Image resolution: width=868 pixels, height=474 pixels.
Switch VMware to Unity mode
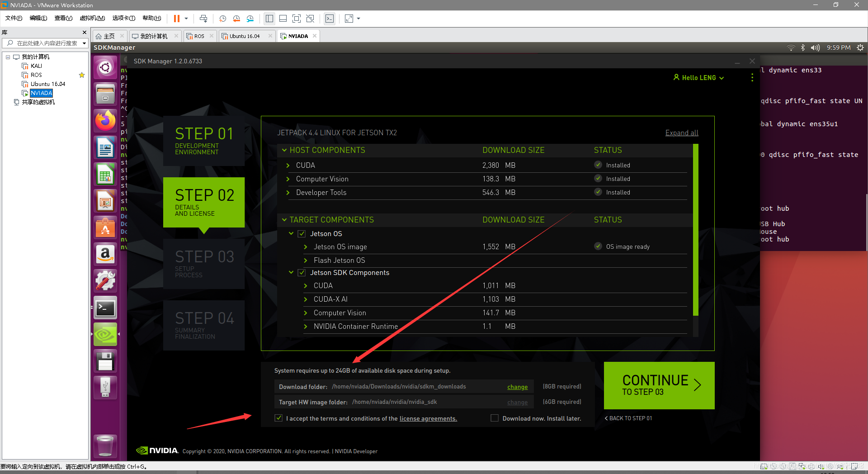tap(310, 19)
